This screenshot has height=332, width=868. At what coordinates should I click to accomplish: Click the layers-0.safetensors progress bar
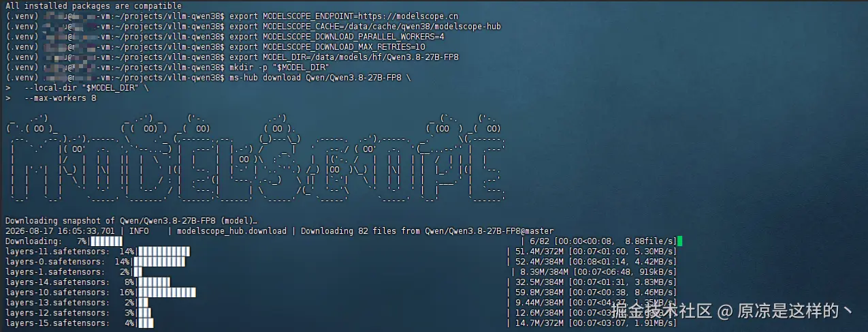pyautogui.click(x=161, y=262)
